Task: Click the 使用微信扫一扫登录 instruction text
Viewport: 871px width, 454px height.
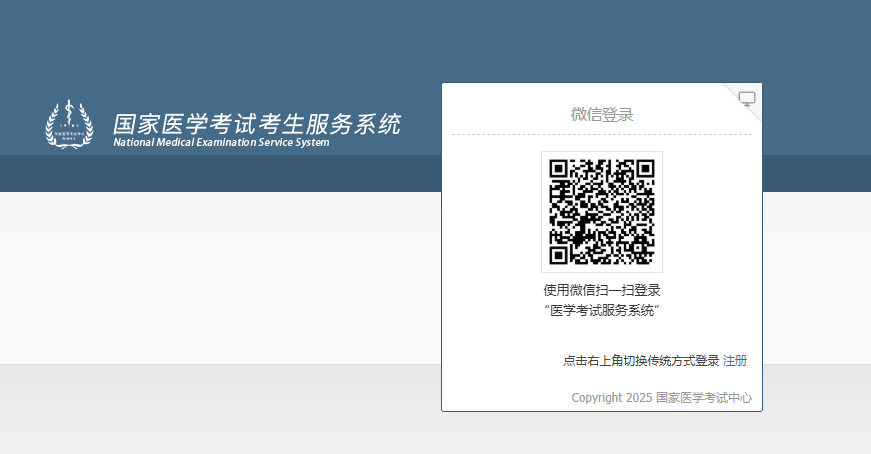Action: 602,290
